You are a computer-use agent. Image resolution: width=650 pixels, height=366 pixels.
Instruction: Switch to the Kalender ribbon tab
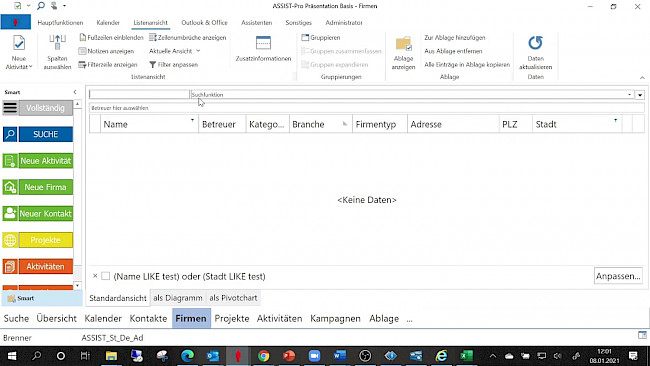point(108,23)
